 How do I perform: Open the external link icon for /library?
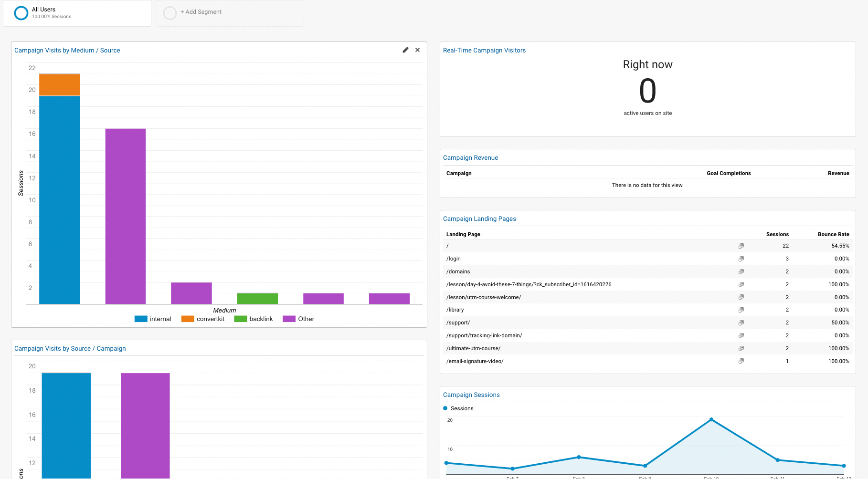[x=741, y=310]
